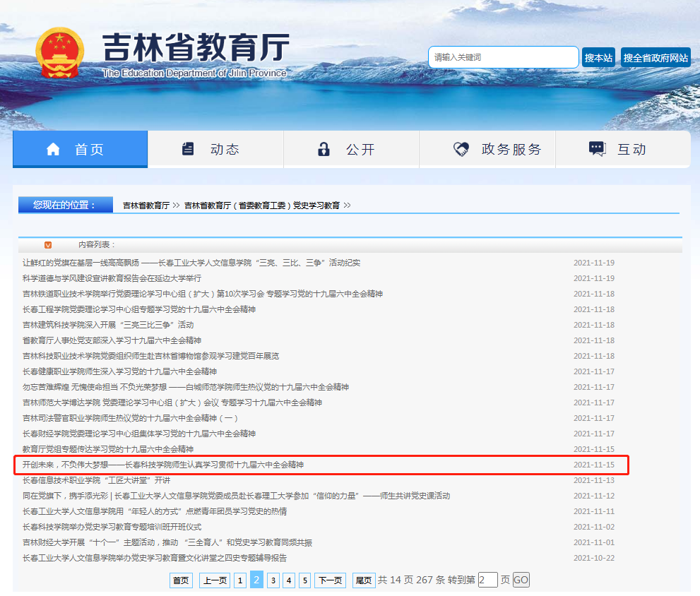This screenshot has height=596, width=700.
Task: Focus the keyword search input field
Action: (x=503, y=57)
